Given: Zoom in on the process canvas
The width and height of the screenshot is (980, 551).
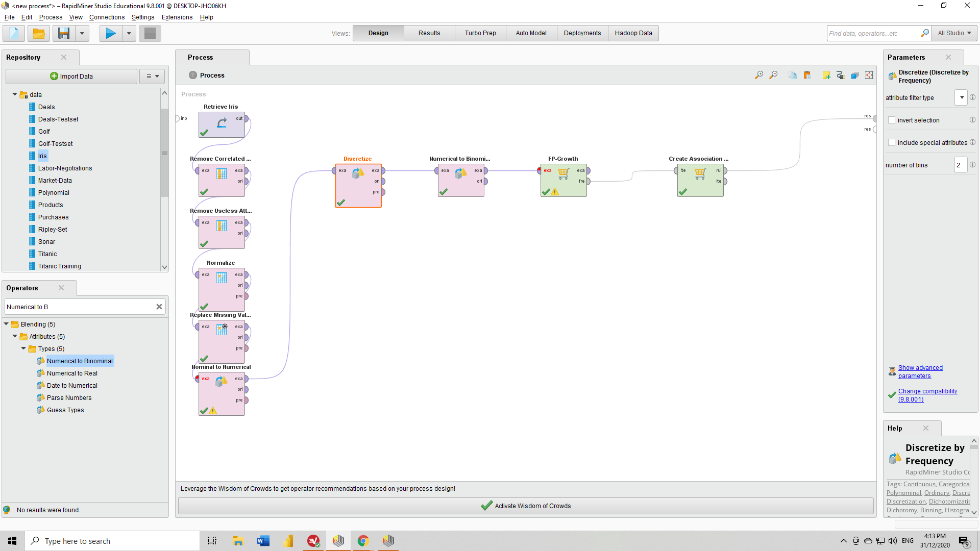Looking at the screenshot, I should click(x=759, y=76).
